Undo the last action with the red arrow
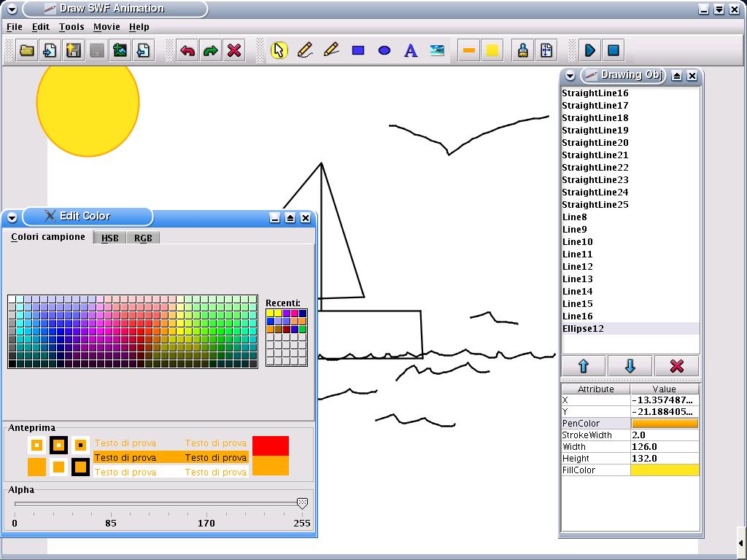The image size is (747, 560). tap(187, 50)
